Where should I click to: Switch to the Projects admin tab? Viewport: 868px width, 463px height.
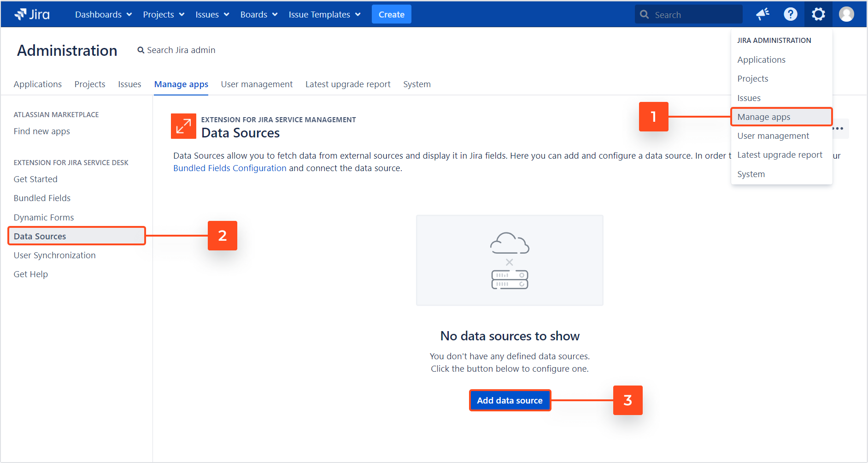point(90,84)
